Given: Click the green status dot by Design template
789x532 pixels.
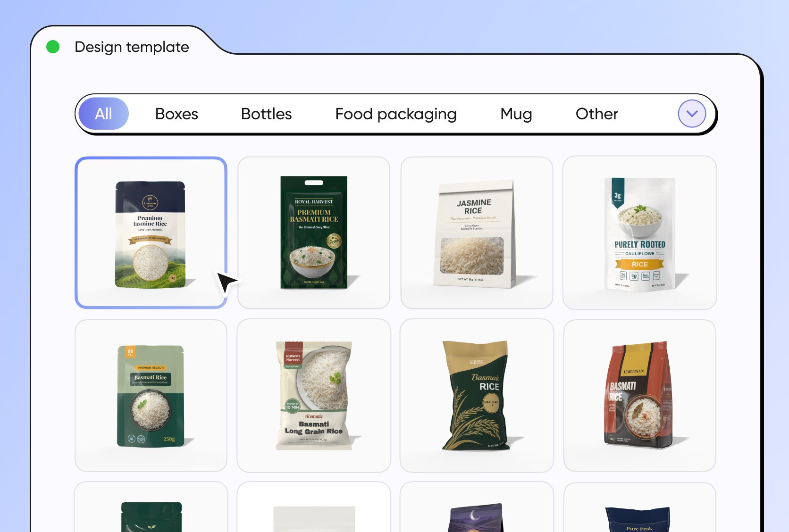Looking at the screenshot, I should [x=53, y=47].
